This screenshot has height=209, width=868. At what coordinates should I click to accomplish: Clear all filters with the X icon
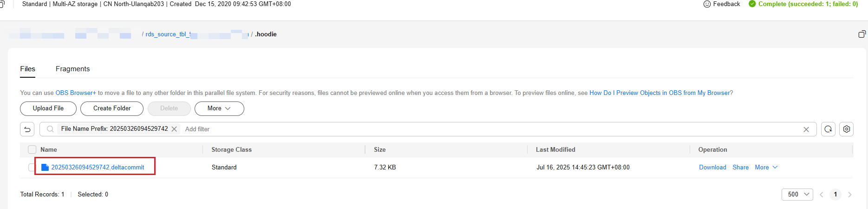[806, 129]
